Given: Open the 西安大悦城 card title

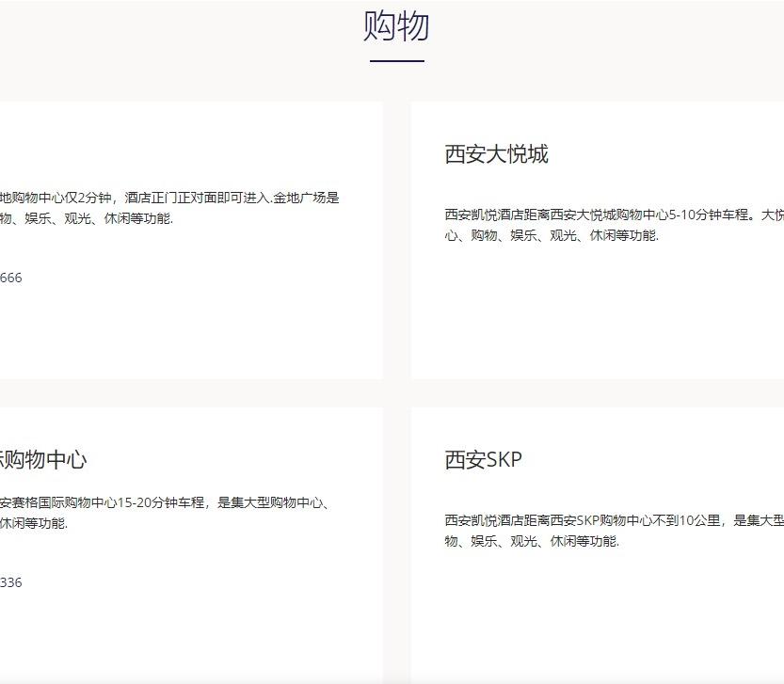Looking at the screenshot, I should tap(496, 154).
